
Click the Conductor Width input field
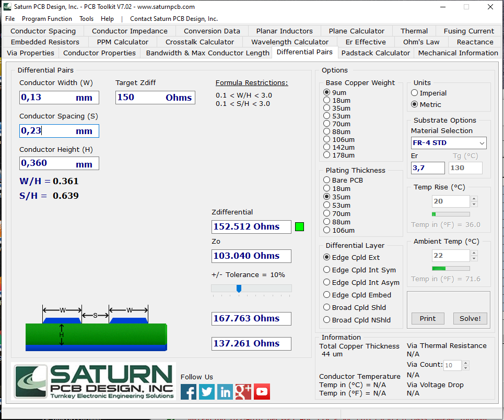click(x=59, y=98)
